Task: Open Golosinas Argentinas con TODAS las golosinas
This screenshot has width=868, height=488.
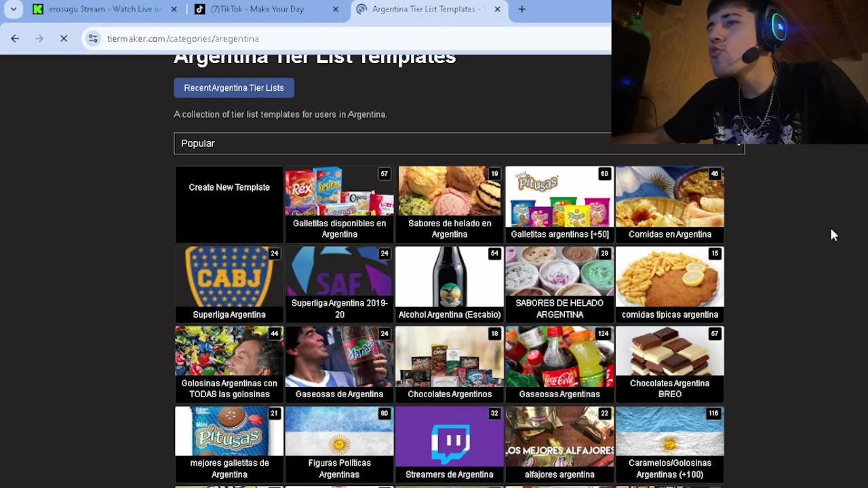Action: [229, 364]
